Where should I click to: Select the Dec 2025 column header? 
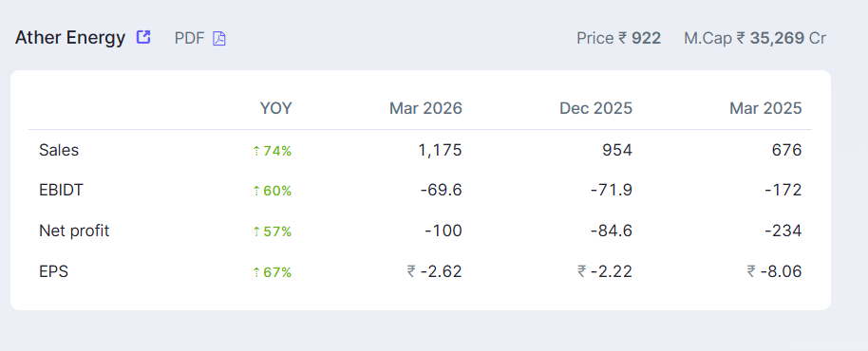tap(595, 108)
